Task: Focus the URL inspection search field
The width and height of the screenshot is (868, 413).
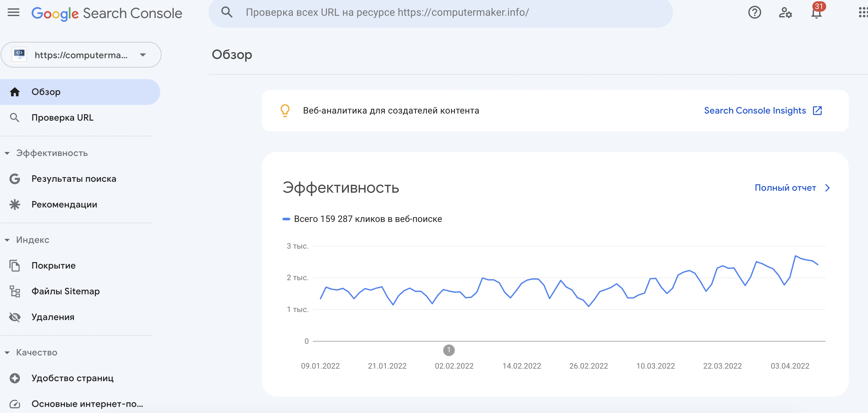Action: (440, 13)
